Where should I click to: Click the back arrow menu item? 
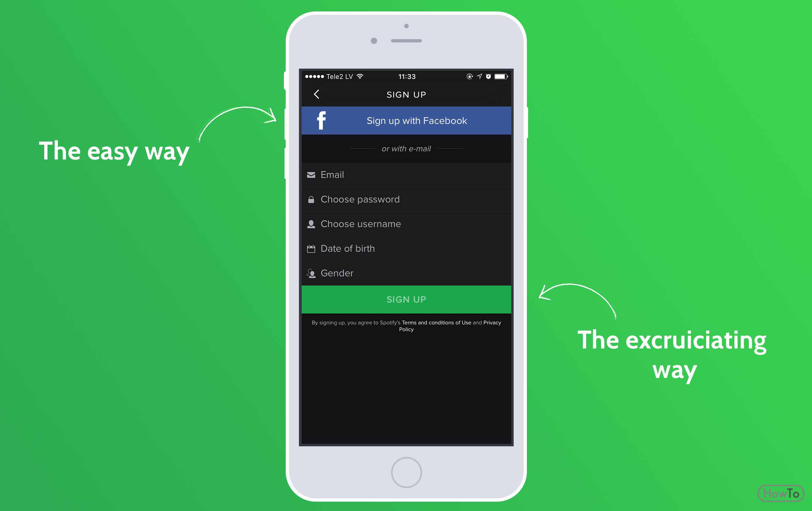tap(316, 94)
